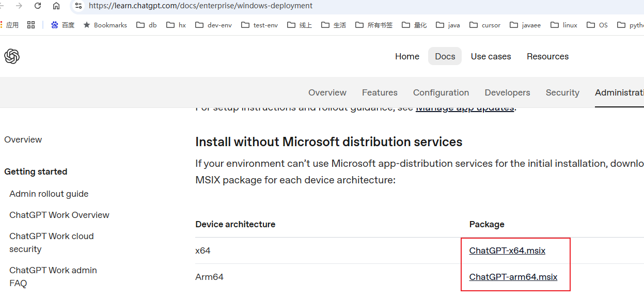Open Resources in top navigation
644x298 pixels.
tap(547, 56)
